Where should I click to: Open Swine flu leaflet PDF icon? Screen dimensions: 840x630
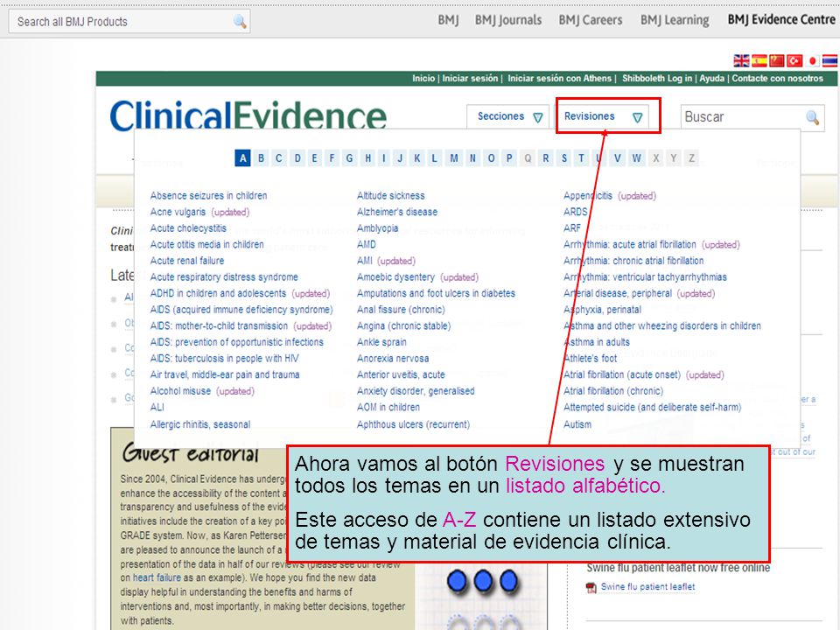pos(591,588)
